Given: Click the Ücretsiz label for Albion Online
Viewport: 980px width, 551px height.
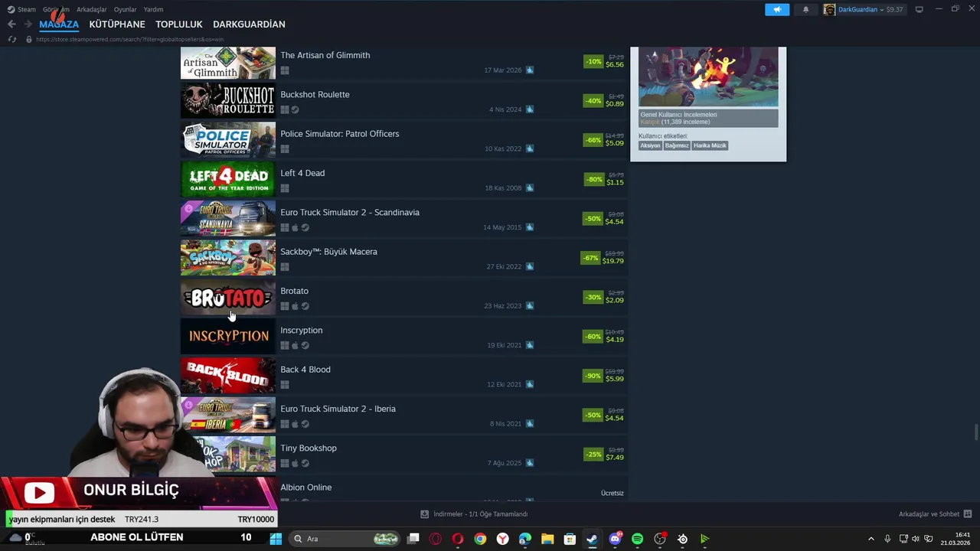Looking at the screenshot, I should tap(612, 494).
